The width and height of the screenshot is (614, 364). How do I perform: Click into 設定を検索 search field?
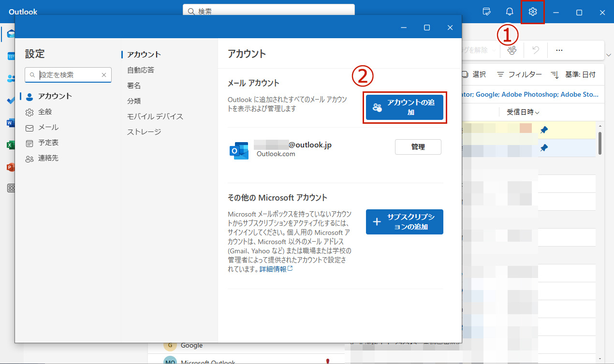tap(68, 75)
